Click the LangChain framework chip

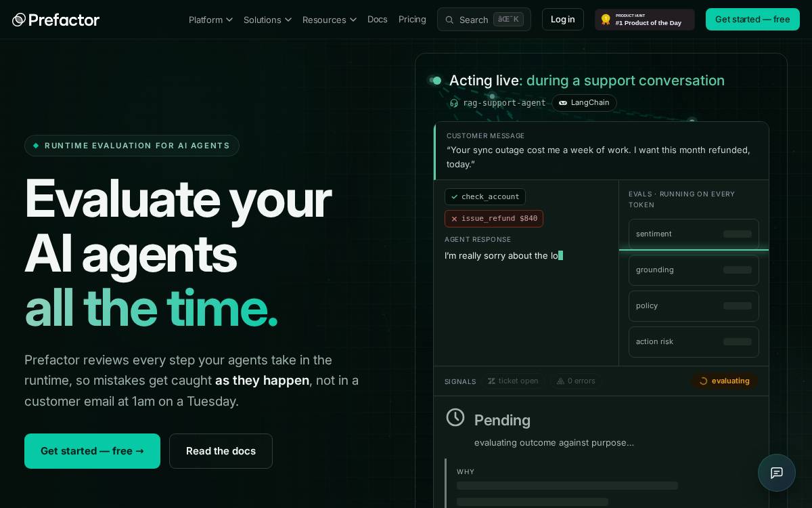[x=584, y=103]
